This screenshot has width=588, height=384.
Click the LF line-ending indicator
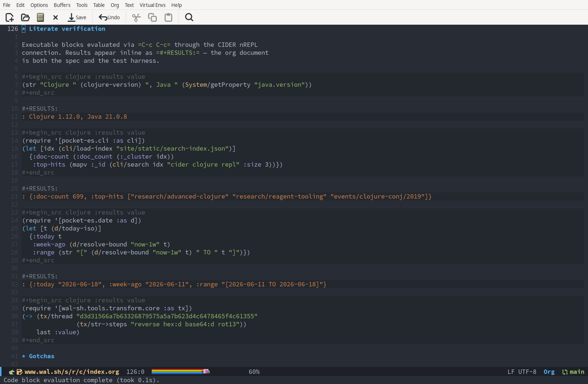click(x=511, y=372)
